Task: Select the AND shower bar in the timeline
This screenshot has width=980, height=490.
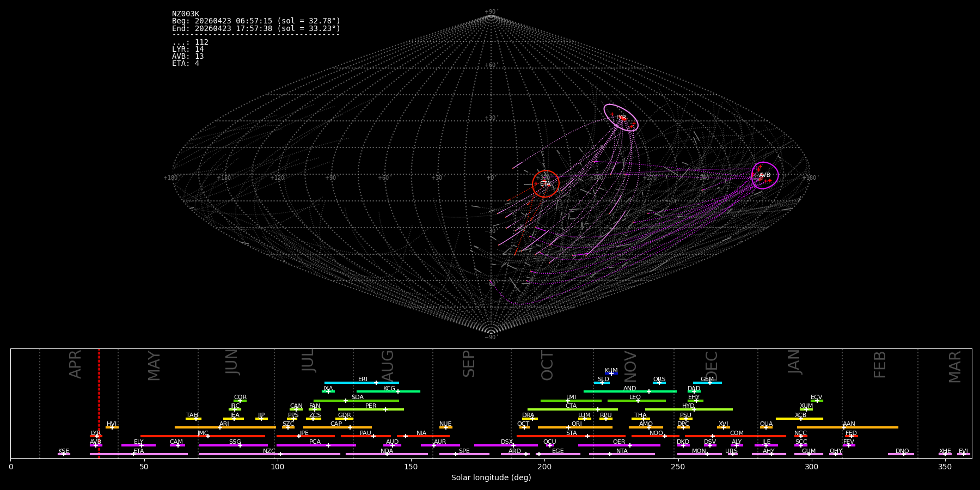Action: tap(630, 391)
